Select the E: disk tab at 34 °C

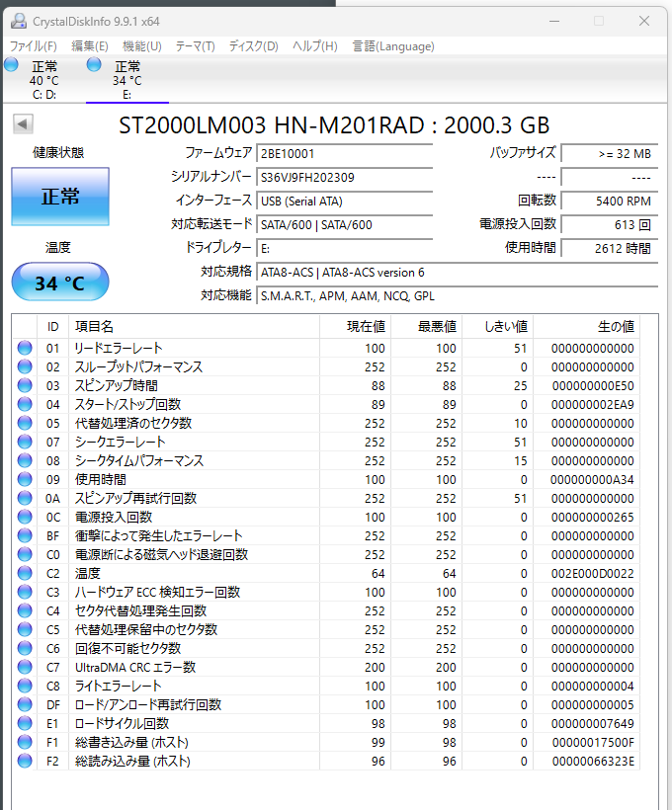point(127,80)
